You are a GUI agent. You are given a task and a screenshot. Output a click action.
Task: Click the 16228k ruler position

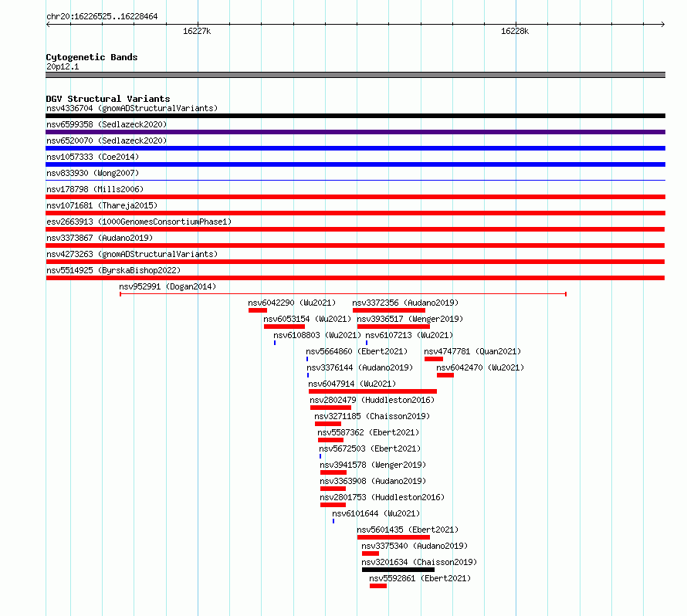pos(515,31)
